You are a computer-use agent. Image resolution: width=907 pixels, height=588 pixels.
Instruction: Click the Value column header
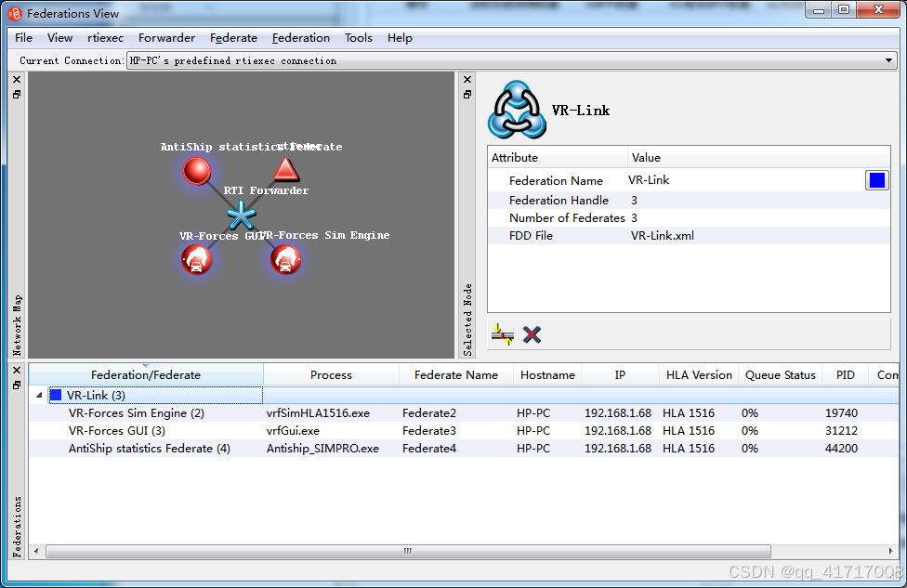[759, 157]
